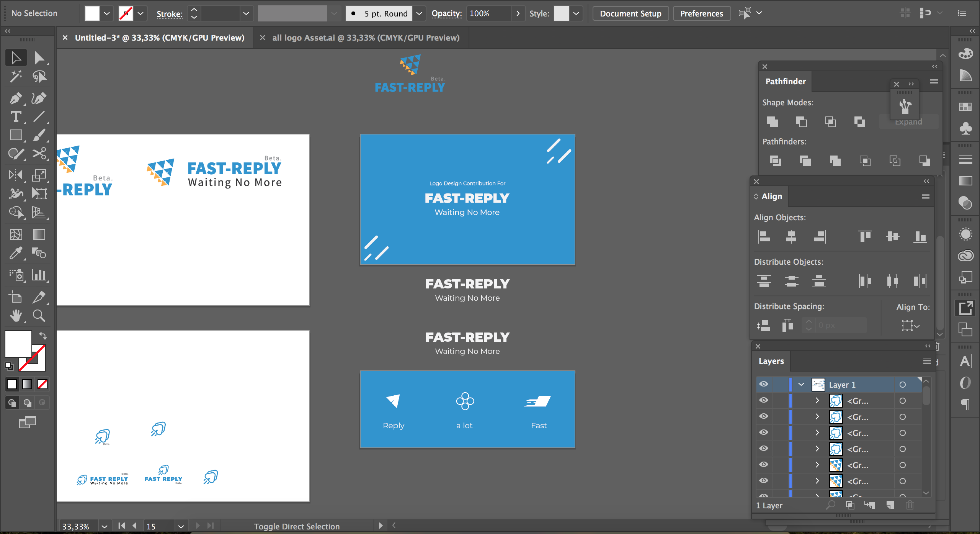Image resolution: width=980 pixels, height=534 pixels.
Task: Swap fill and stroke colors
Action: click(x=43, y=336)
